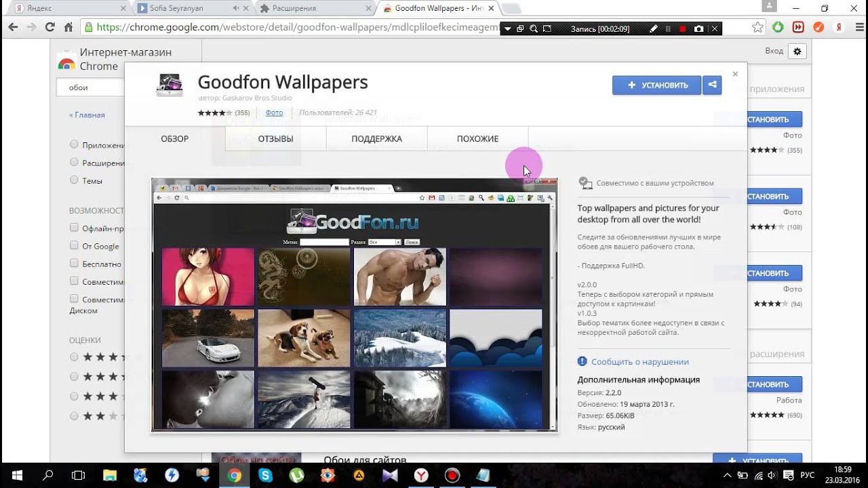This screenshot has height=488, width=868.
Task: Click the blue Установить button in overlay
Action: click(656, 85)
